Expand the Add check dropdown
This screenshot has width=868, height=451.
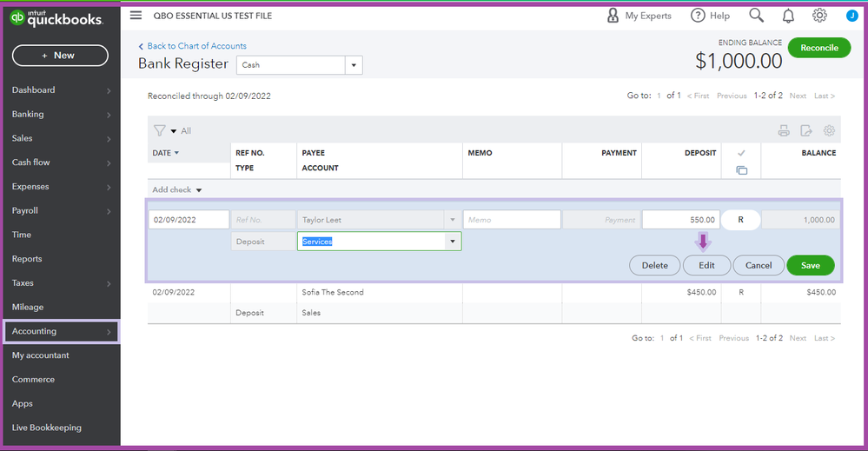pyautogui.click(x=199, y=189)
